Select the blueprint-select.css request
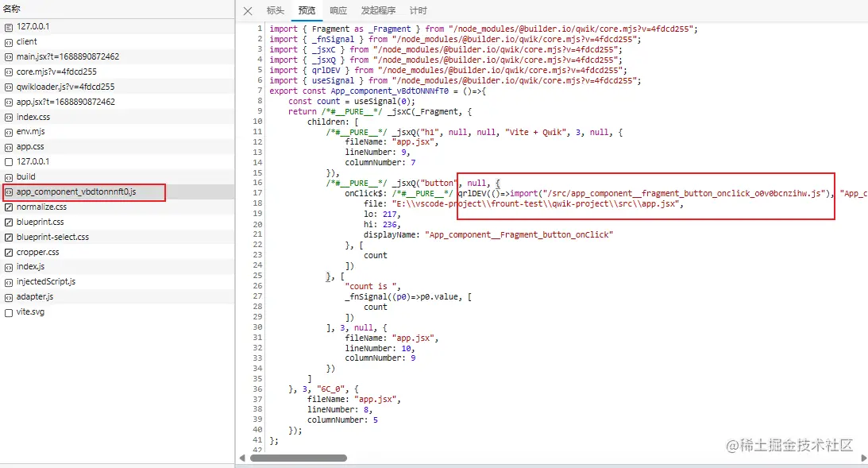Viewport: 868px width, 468px height. 117,237
